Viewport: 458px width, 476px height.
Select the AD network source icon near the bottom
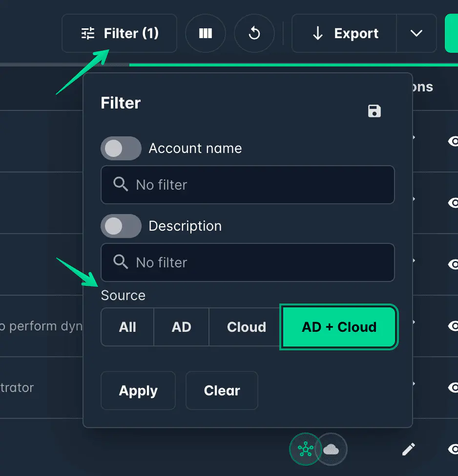pos(305,449)
